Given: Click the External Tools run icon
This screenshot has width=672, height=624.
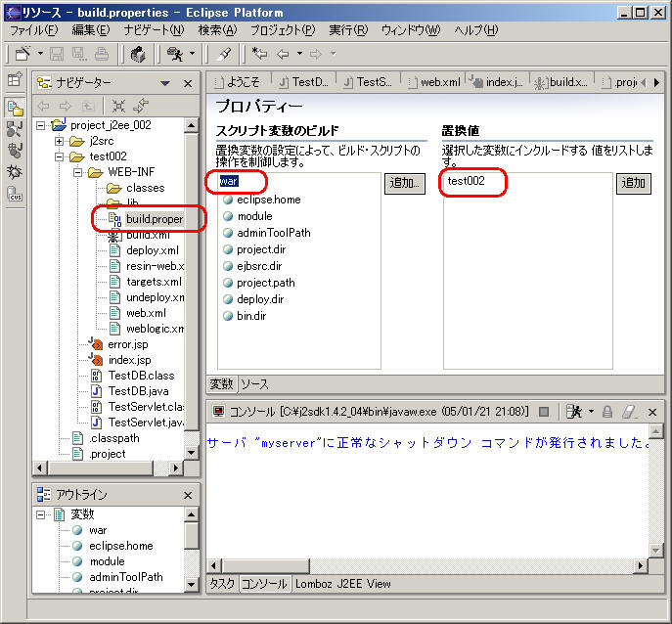Looking at the screenshot, I should (x=175, y=53).
